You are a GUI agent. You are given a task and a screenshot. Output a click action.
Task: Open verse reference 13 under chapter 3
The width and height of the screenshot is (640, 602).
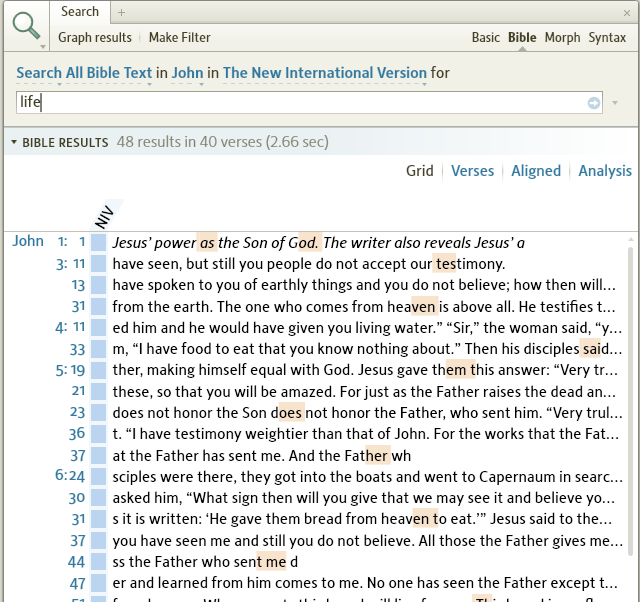(78, 285)
